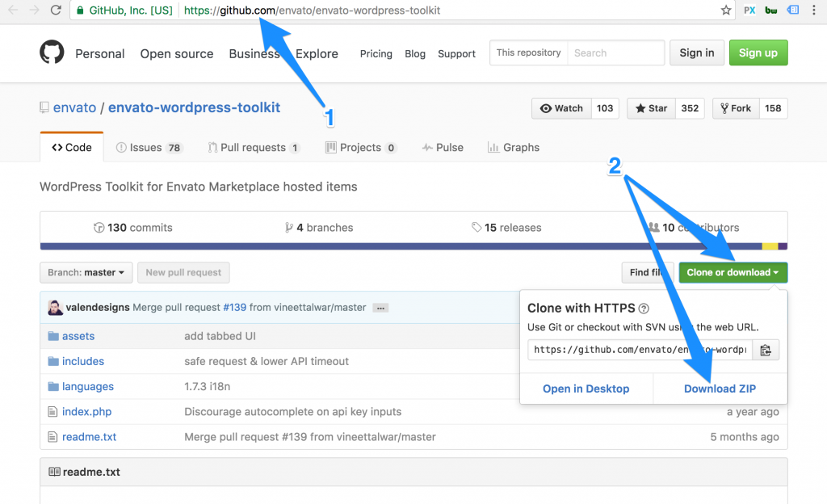Expand the commit message ellipsis
The height and width of the screenshot is (504, 827).
pos(380,308)
